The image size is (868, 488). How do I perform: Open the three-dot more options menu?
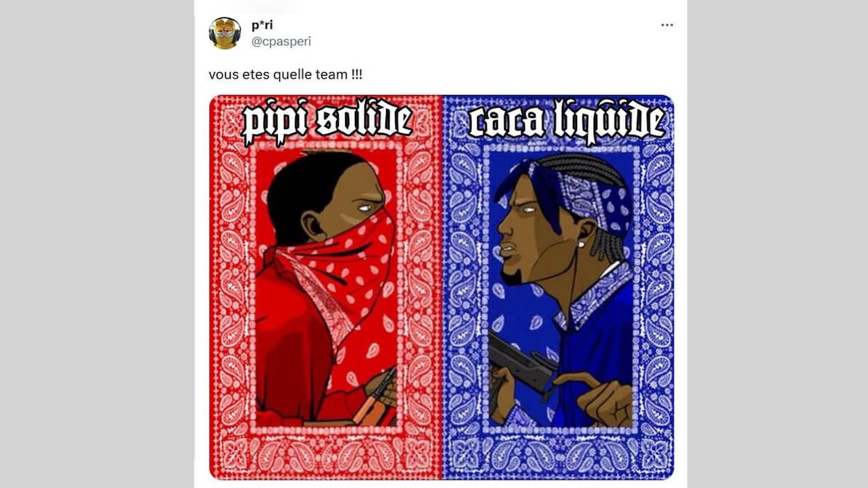(x=667, y=25)
